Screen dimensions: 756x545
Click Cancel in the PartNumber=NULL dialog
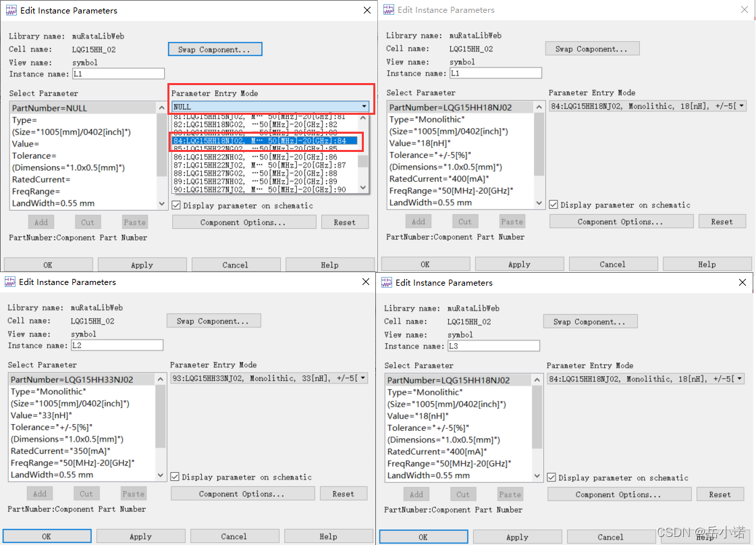click(x=236, y=265)
